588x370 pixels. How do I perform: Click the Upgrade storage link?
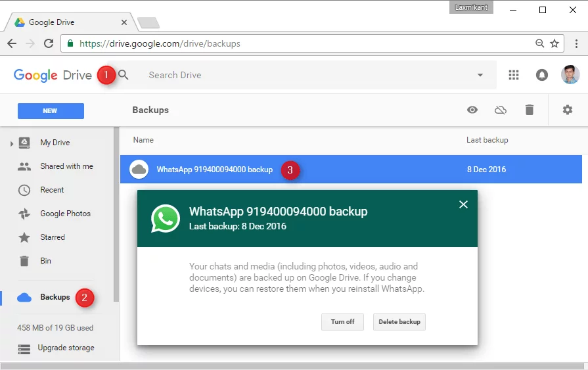pos(66,348)
